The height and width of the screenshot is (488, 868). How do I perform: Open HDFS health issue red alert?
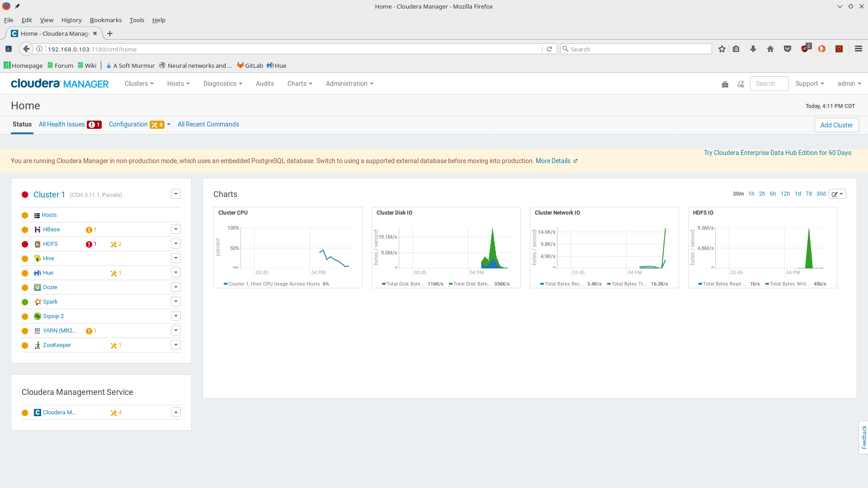tap(91, 244)
